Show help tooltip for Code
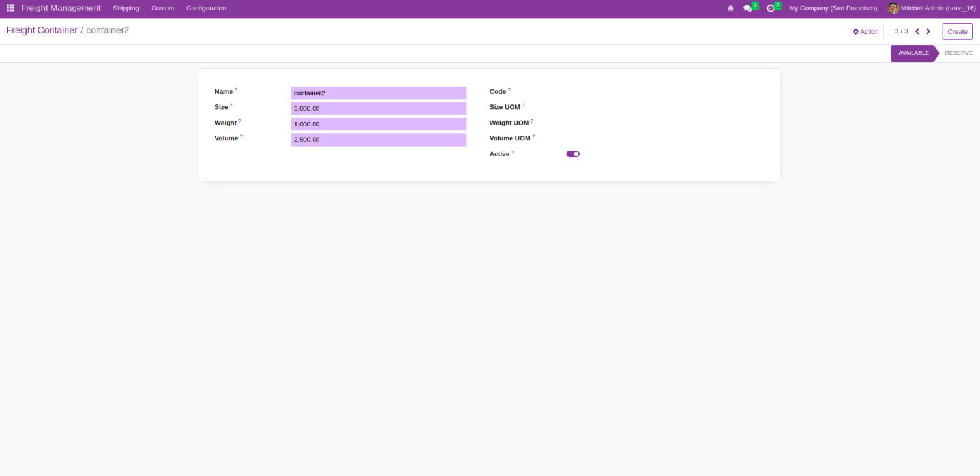Viewport: 980px width, 476px height. point(509,90)
